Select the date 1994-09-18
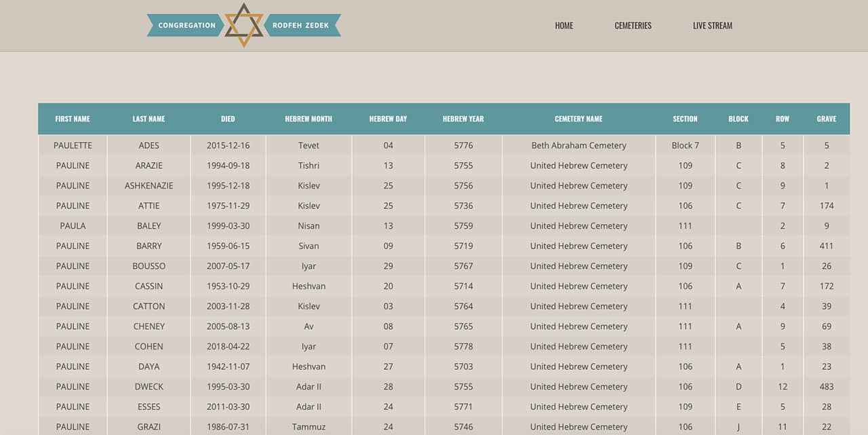868x435 pixels. (x=228, y=166)
